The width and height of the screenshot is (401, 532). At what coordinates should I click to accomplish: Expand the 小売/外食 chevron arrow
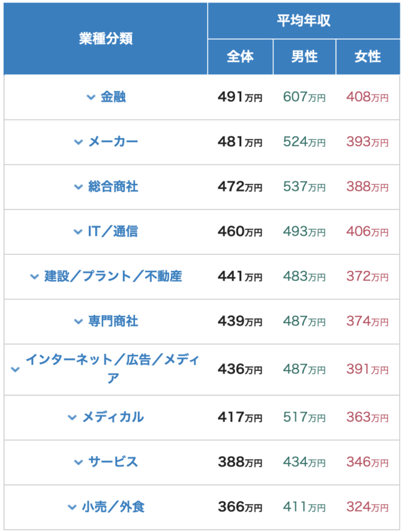coord(72,507)
